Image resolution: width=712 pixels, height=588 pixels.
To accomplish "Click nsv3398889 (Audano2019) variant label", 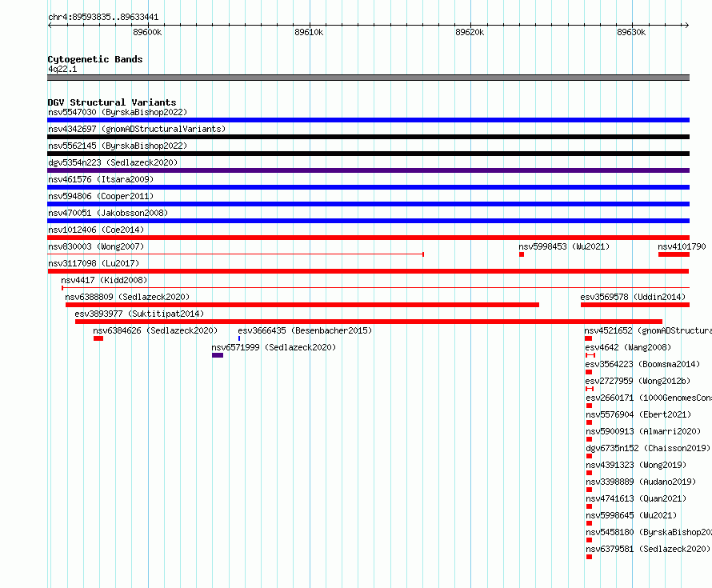I will (x=641, y=482).
